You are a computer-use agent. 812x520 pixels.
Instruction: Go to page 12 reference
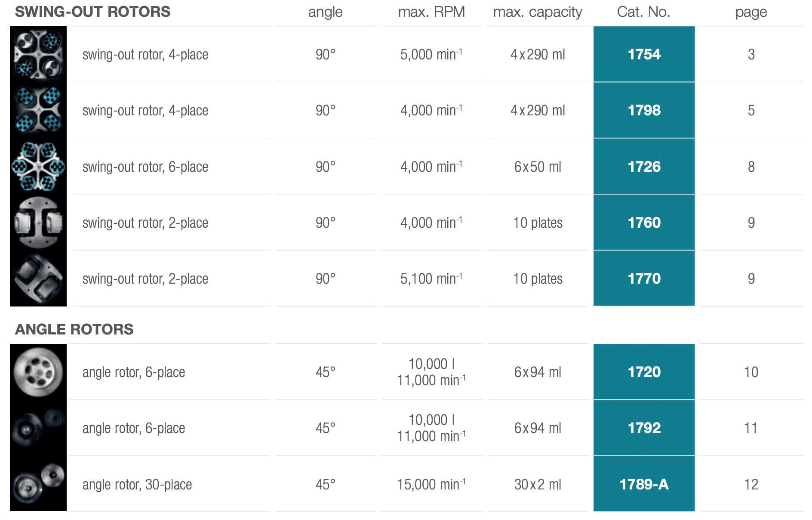pos(751,484)
